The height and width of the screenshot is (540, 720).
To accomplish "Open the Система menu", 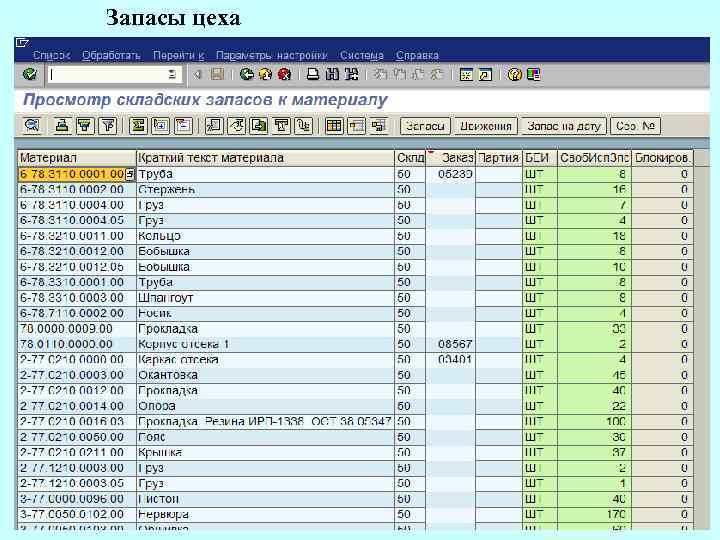I will click(361, 56).
